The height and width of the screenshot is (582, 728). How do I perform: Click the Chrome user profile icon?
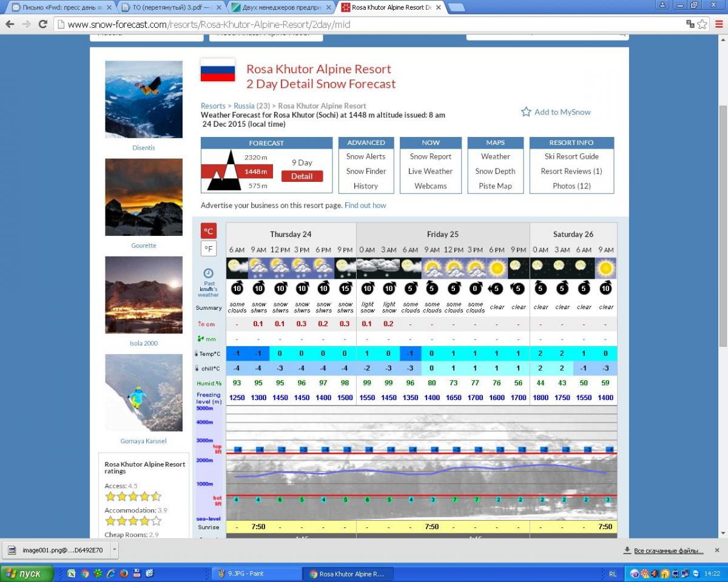(662, 5)
